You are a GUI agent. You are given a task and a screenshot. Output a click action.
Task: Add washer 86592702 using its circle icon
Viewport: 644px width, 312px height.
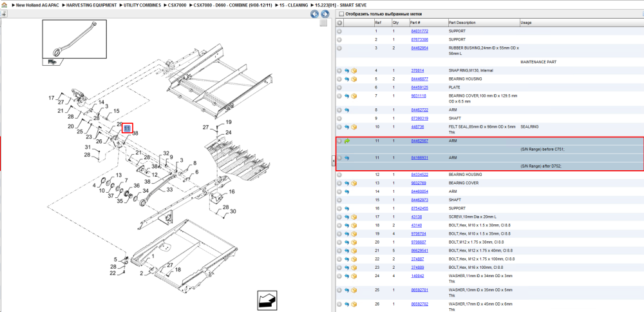click(x=339, y=304)
